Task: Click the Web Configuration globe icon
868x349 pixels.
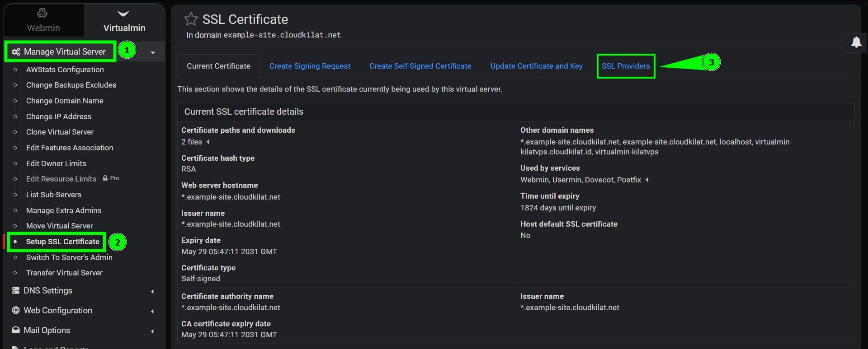Action: click(16, 310)
